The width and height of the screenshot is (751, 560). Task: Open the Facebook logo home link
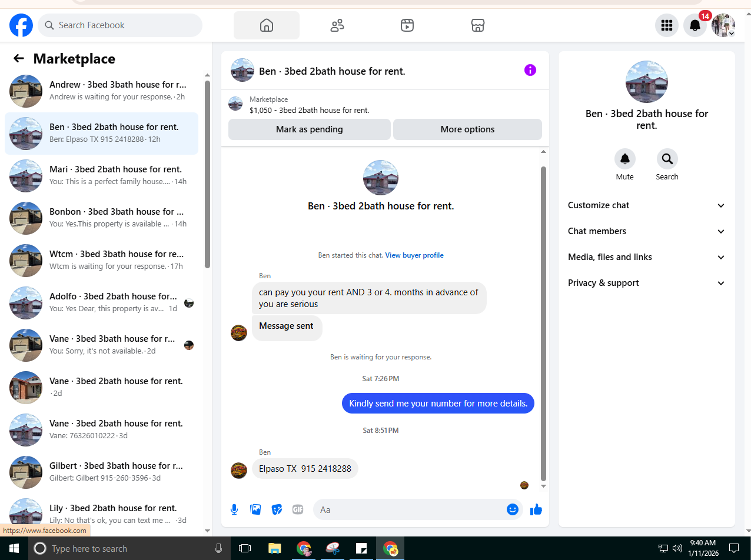[21, 25]
